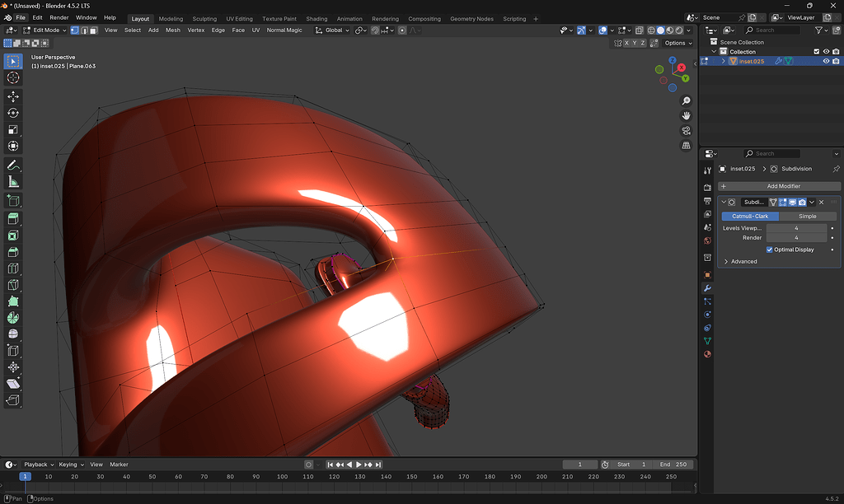Collapse the Subdivision modifier panel

pyautogui.click(x=724, y=203)
